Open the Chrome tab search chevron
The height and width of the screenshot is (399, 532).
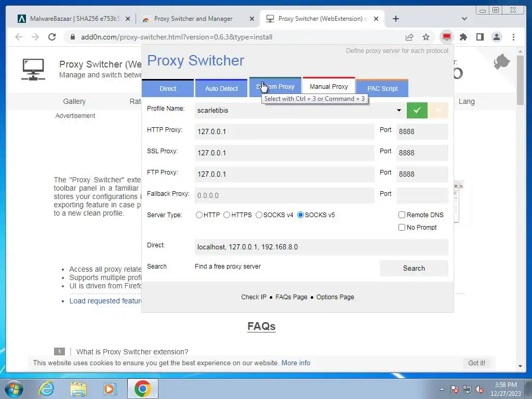[464, 19]
